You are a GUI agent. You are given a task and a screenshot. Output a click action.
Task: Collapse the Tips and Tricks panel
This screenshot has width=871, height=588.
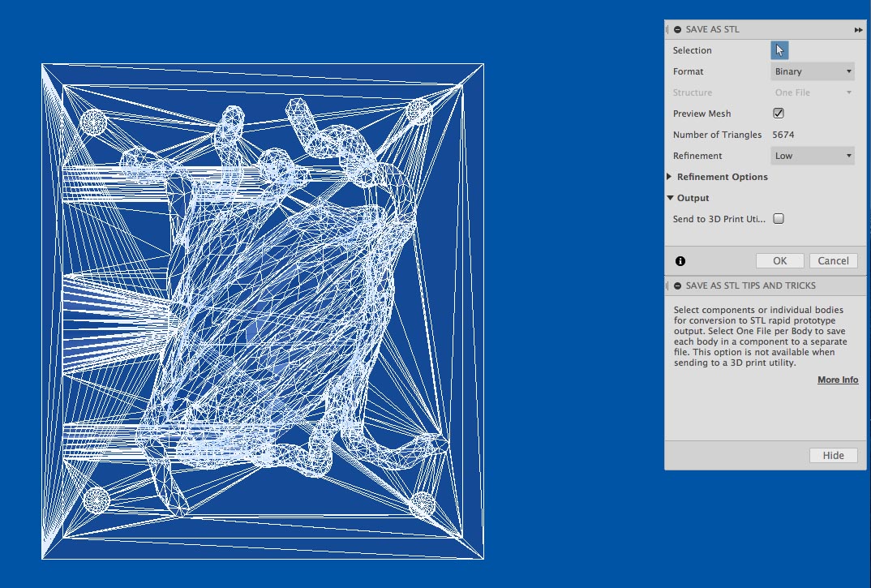678,285
